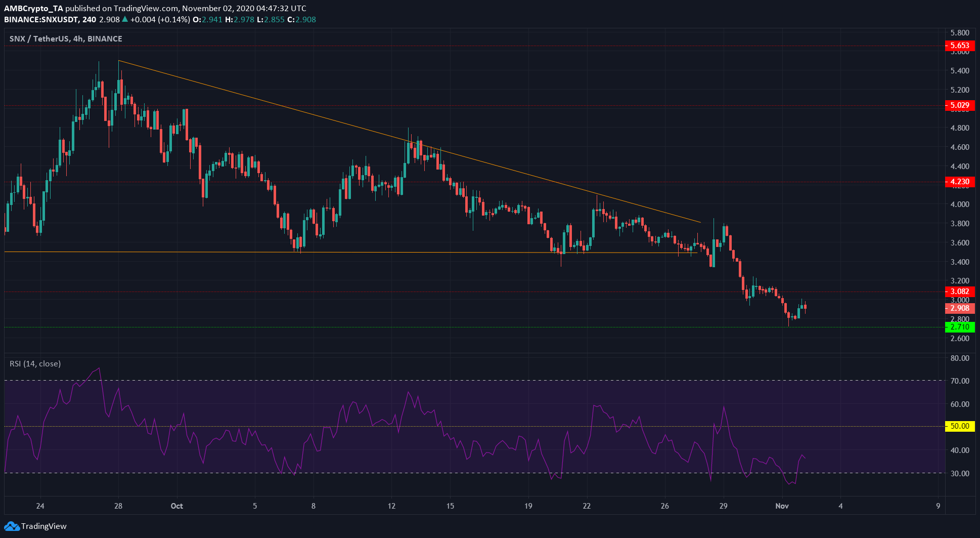Click the SNX / TetherUS, 4h, BINANCE title
The height and width of the screenshot is (538, 980).
tap(66, 38)
